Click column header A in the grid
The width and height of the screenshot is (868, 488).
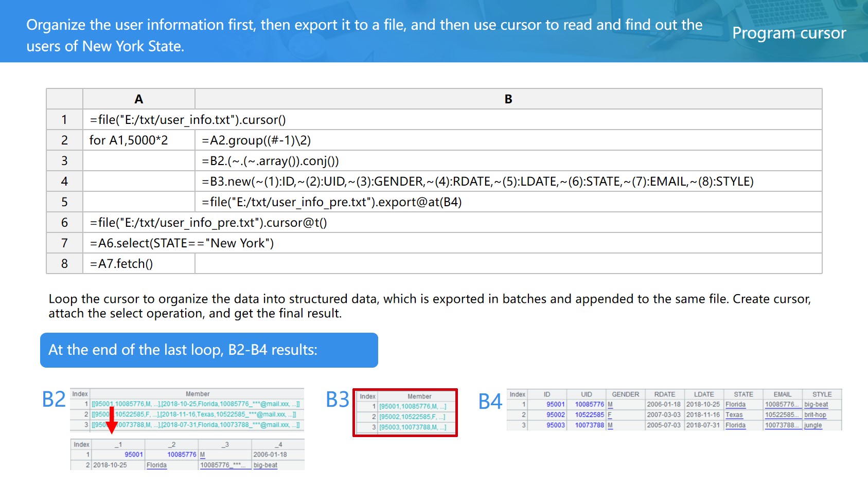point(138,99)
